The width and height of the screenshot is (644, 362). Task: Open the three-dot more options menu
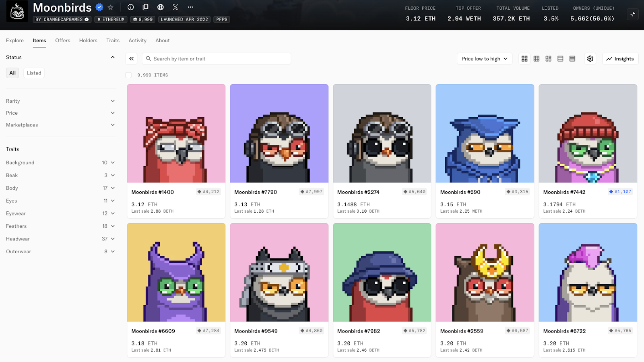click(190, 7)
